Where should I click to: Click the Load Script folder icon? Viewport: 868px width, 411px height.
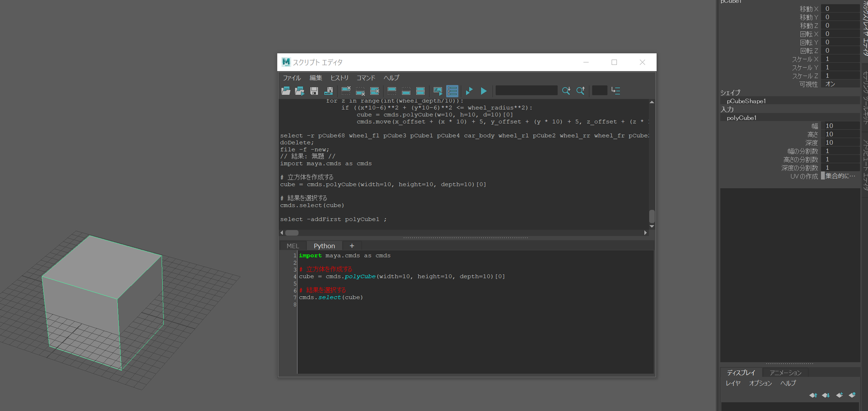[x=286, y=91]
